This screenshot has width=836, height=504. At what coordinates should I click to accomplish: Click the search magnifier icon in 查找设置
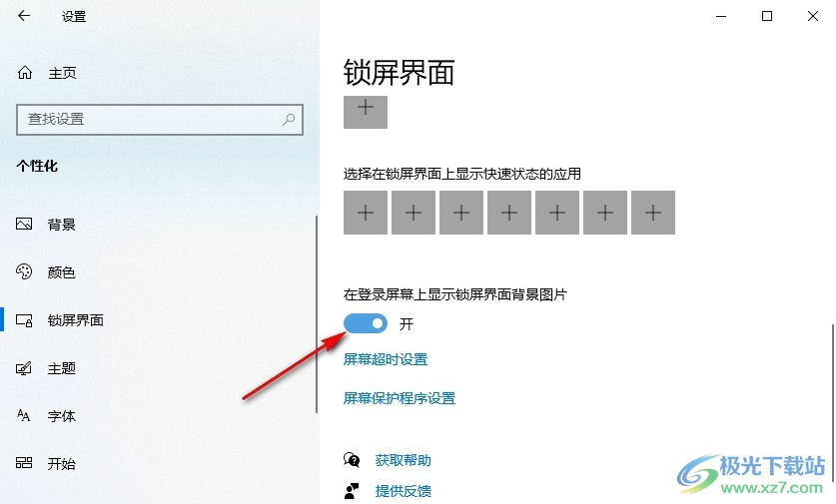(x=289, y=120)
